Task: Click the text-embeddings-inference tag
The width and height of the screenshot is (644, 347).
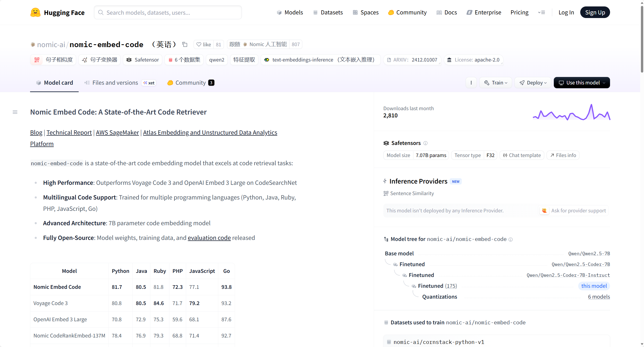Action: pos(321,60)
